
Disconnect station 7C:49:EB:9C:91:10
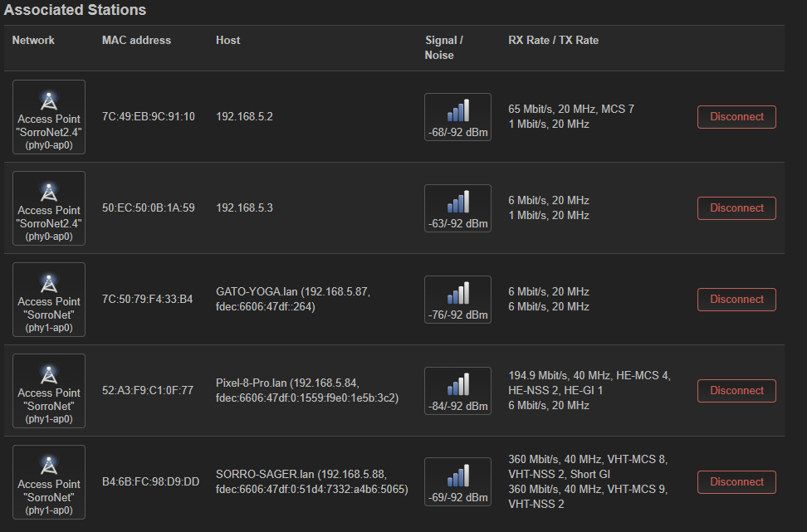point(736,116)
